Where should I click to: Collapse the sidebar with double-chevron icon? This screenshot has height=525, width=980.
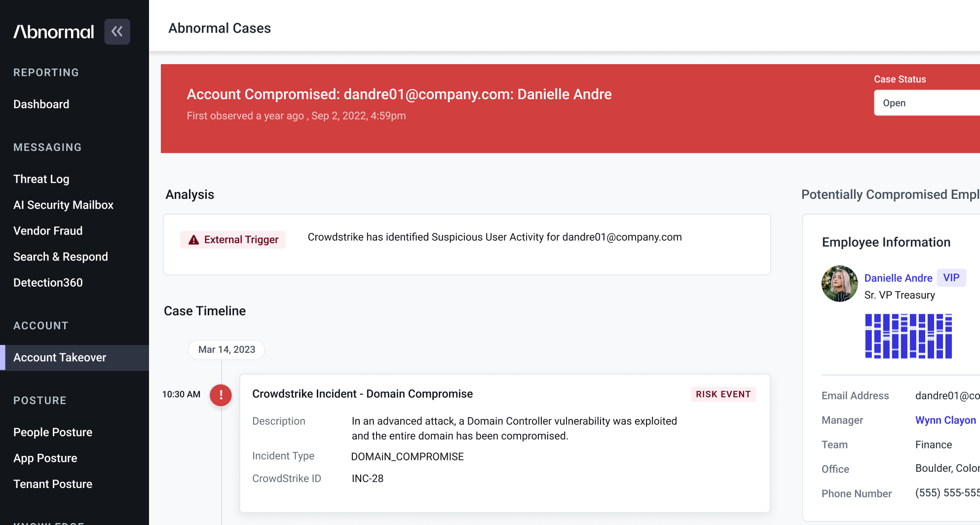click(117, 32)
